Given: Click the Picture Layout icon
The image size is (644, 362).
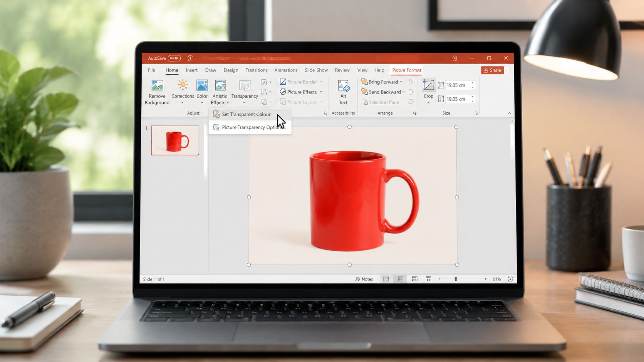Looking at the screenshot, I should point(283,102).
